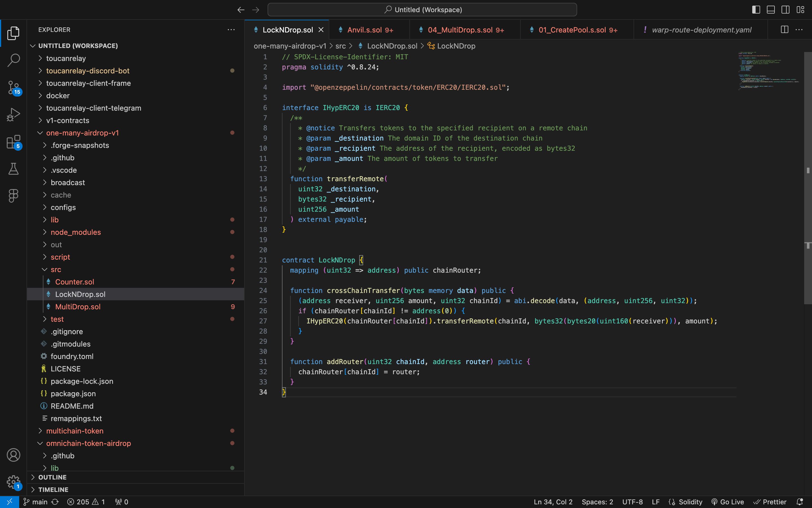Collapse the one-many-airdrop-v1 folder

tap(136, 133)
